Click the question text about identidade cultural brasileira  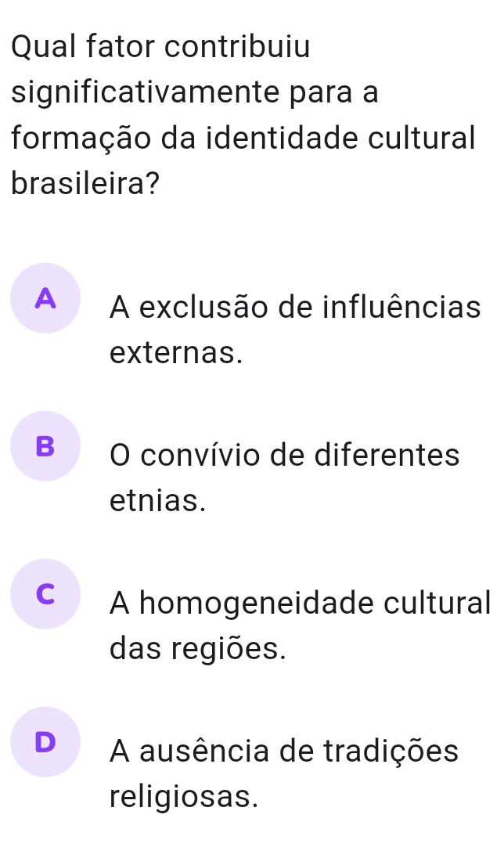(243, 114)
